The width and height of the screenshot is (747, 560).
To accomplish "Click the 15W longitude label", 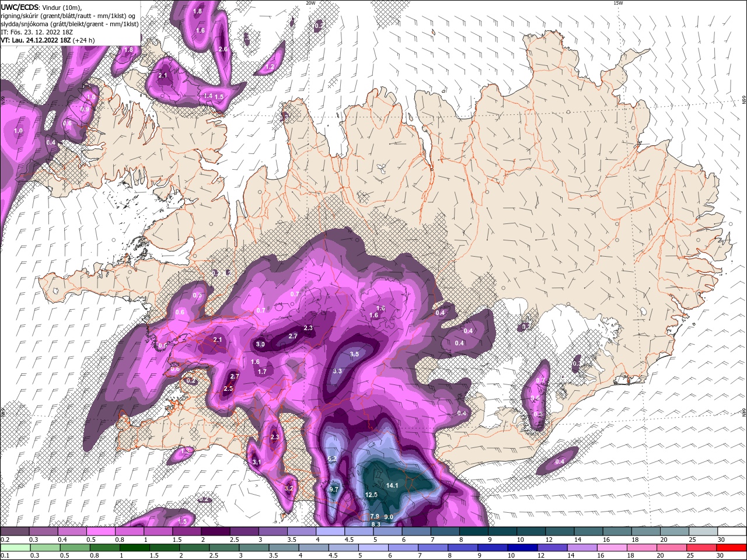I will coord(618,3).
